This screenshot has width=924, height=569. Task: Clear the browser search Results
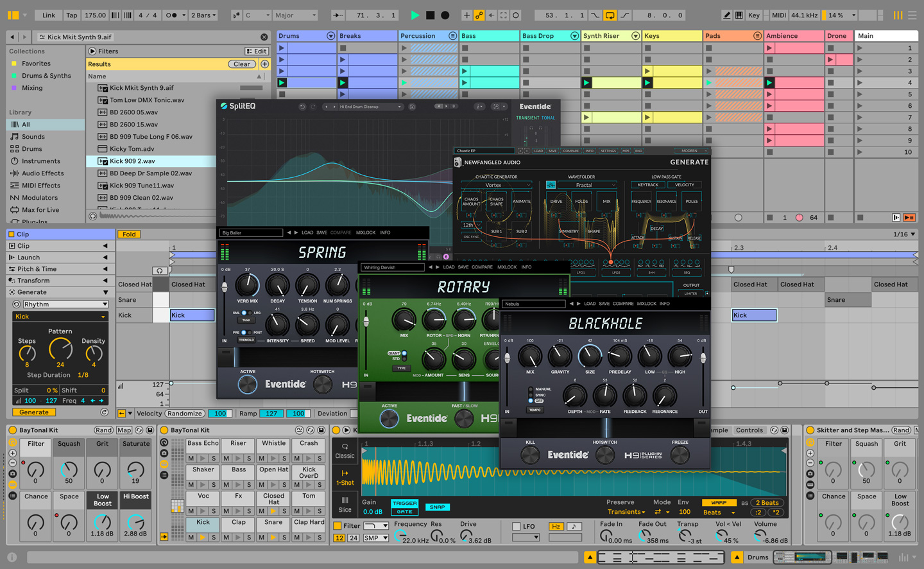[x=242, y=64]
